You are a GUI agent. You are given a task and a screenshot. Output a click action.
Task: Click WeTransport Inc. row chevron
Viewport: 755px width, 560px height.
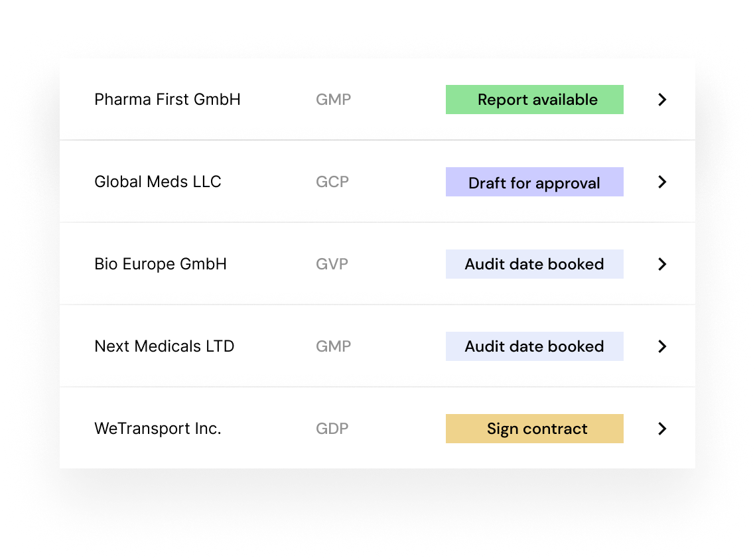(x=662, y=429)
